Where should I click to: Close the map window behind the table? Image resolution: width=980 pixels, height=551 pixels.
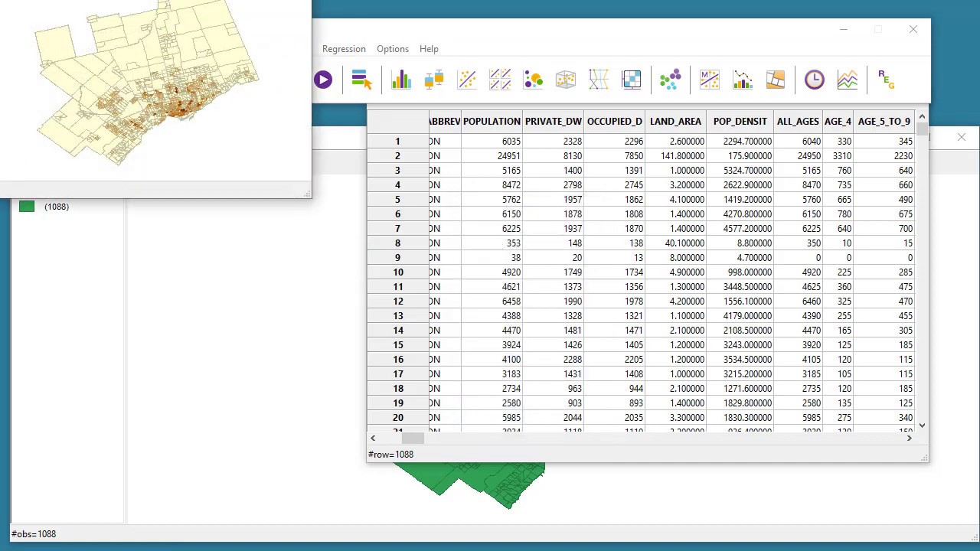(962, 138)
